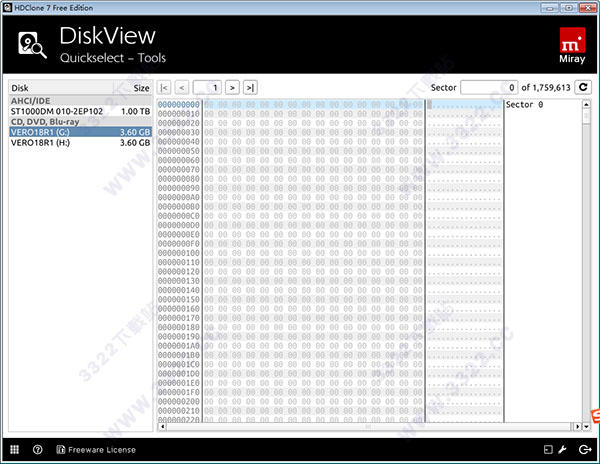Click the page number field
The image size is (600, 464).
[x=207, y=88]
